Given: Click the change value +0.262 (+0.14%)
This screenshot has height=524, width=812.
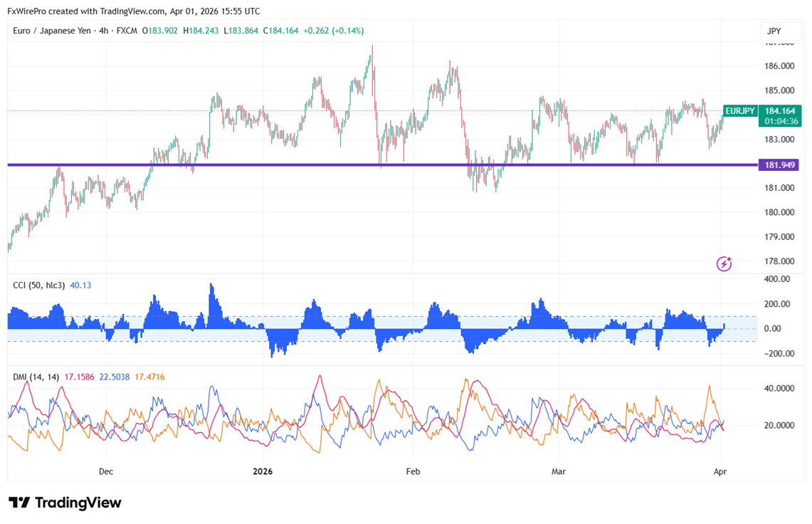Looking at the screenshot, I should tap(334, 31).
